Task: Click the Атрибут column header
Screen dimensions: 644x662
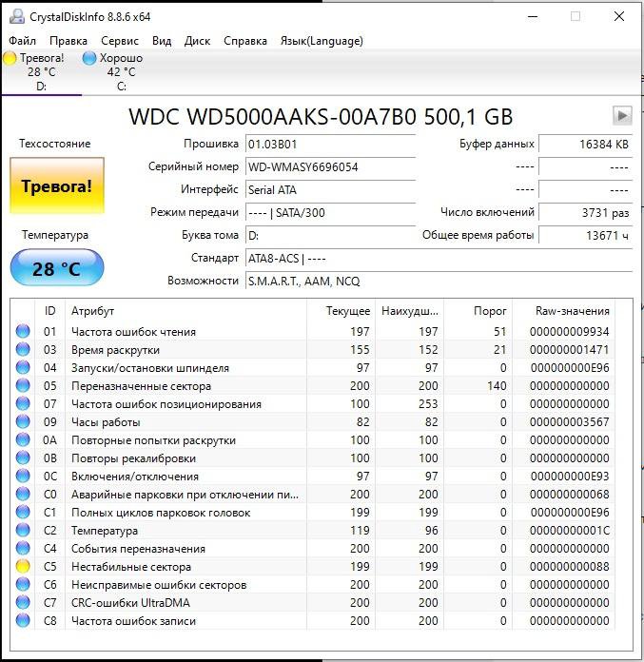Action: (185, 311)
